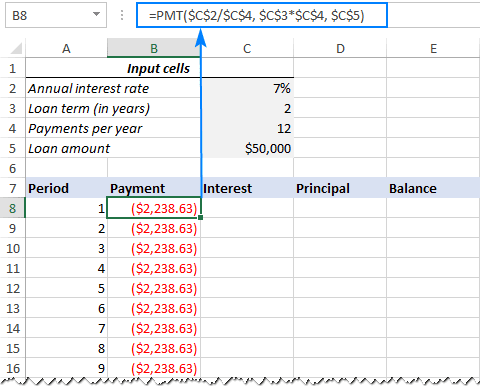
Task: Select row 9 header
Action: [x=13, y=228]
